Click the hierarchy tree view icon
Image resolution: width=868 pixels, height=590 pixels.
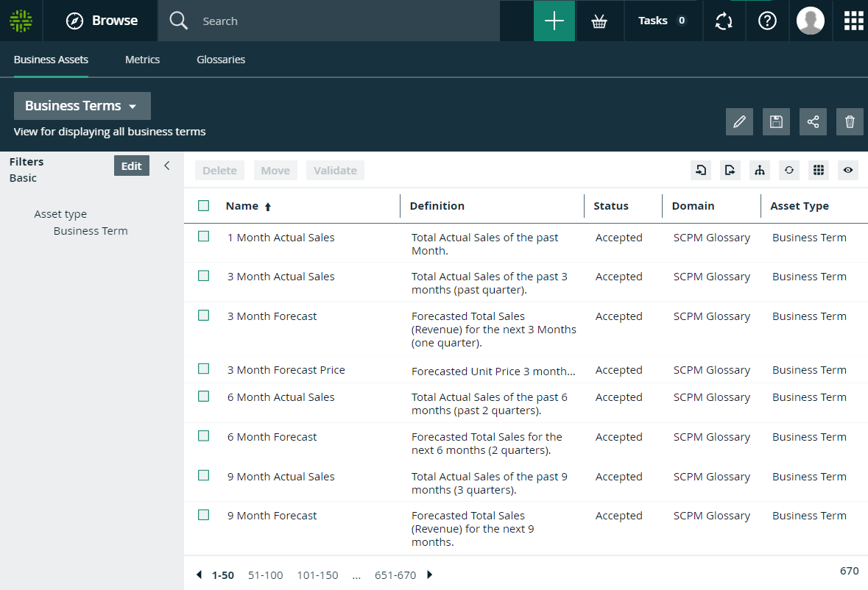click(759, 171)
